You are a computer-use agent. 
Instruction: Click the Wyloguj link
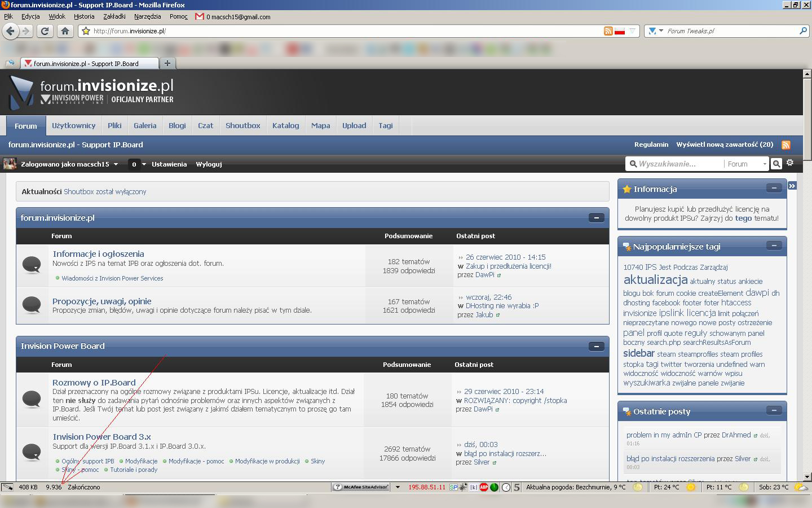(x=209, y=164)
